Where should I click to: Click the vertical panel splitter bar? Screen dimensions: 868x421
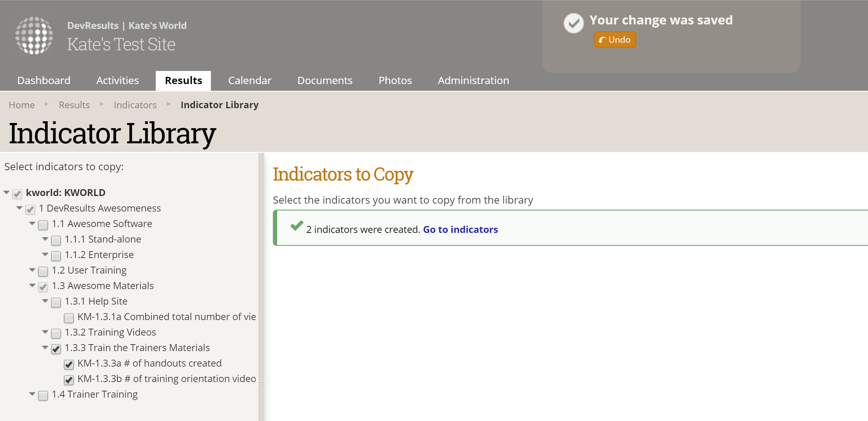[x=261, y=276]
